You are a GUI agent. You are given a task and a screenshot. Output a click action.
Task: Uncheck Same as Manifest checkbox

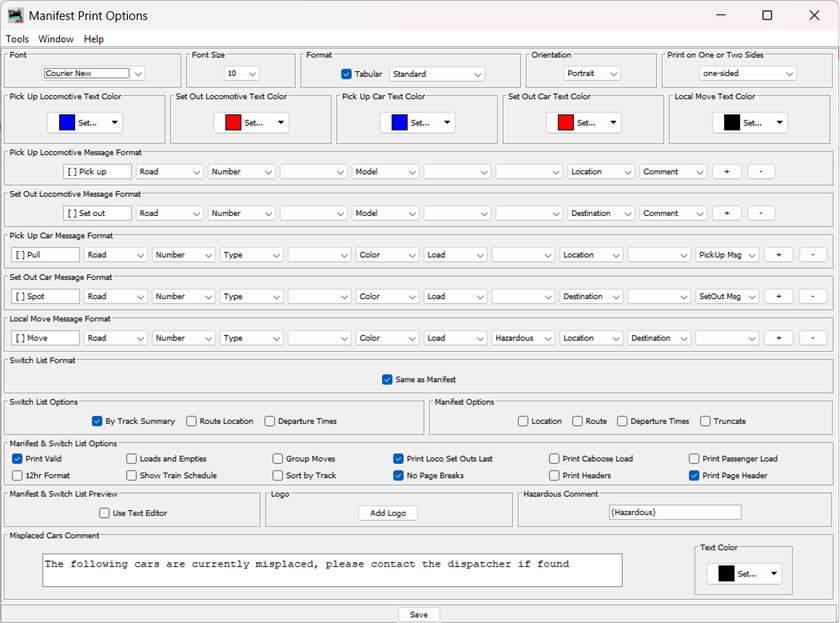(387, 380)
